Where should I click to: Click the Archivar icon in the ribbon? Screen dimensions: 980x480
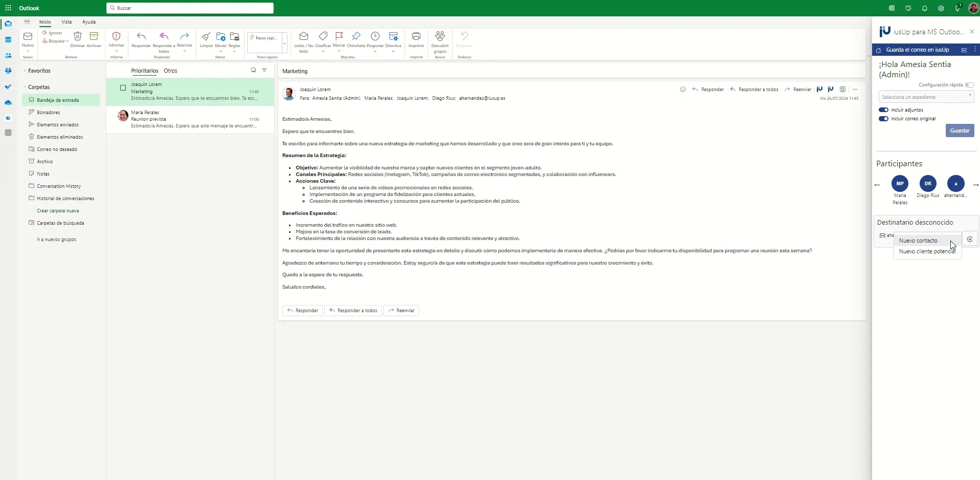[x=94, y=37]
